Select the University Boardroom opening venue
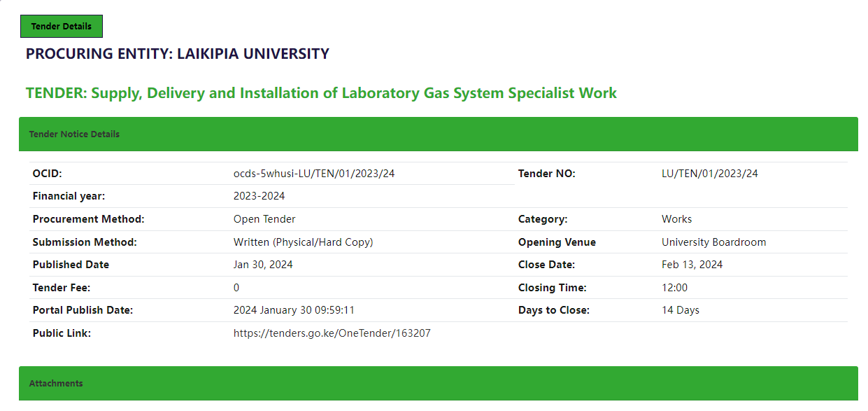The height and width of the screenshot is (411, 868). click(713, 242)
